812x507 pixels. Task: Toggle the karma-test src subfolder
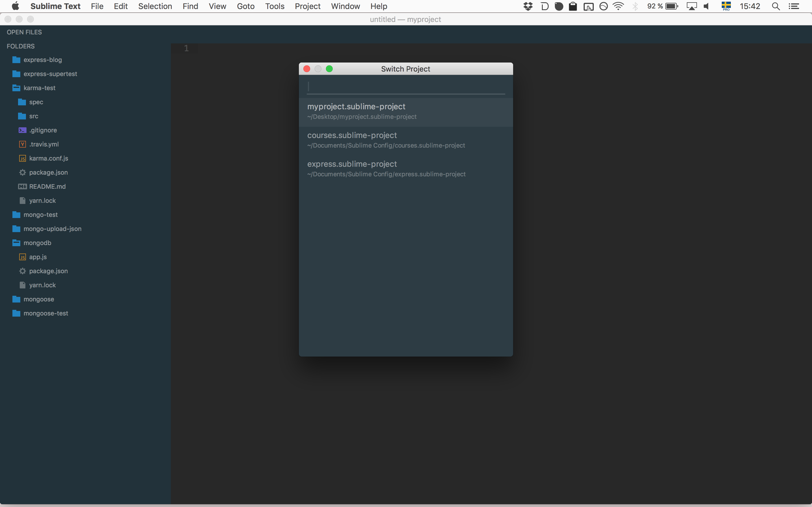click(x=33, y=116)
